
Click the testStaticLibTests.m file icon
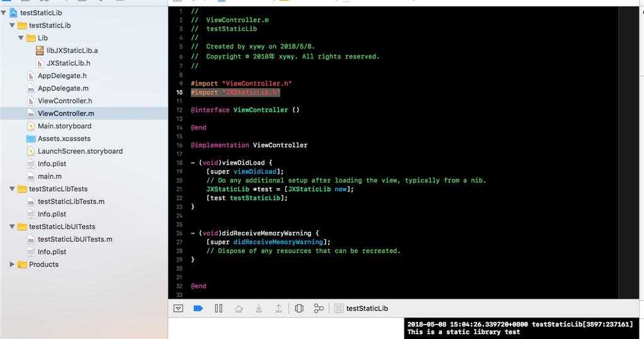(x=30, y=202)
